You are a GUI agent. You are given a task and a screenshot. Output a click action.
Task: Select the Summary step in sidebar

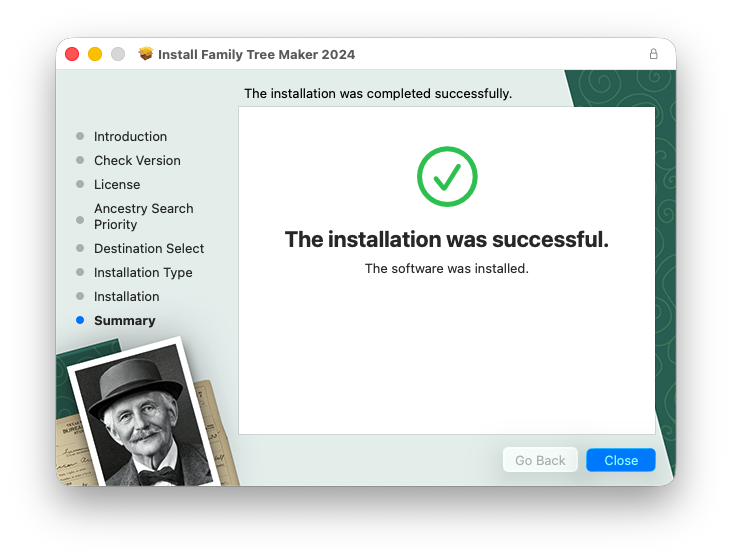(125, 321)
